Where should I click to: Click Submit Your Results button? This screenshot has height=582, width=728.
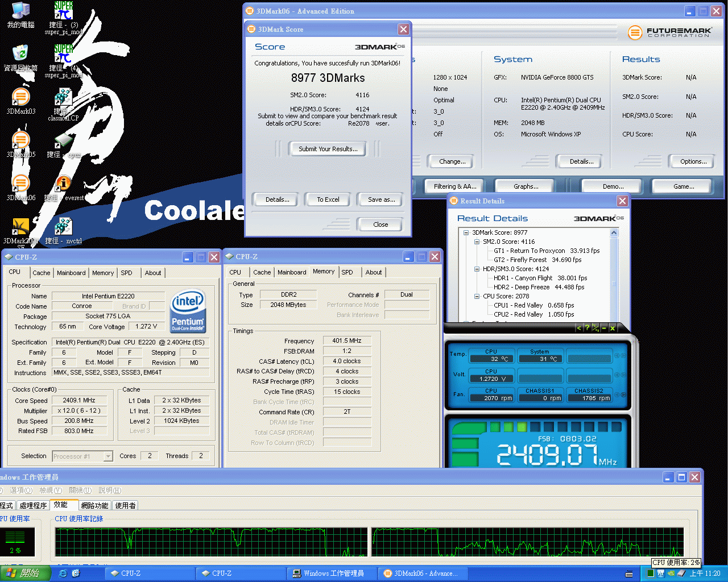pos(328,149)
